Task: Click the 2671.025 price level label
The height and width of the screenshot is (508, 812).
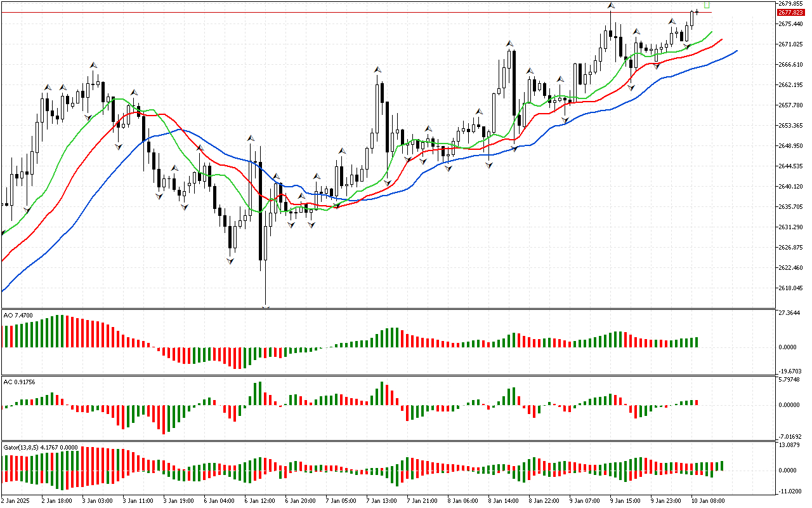Action: pyautogui.click(x=790, y=44)
